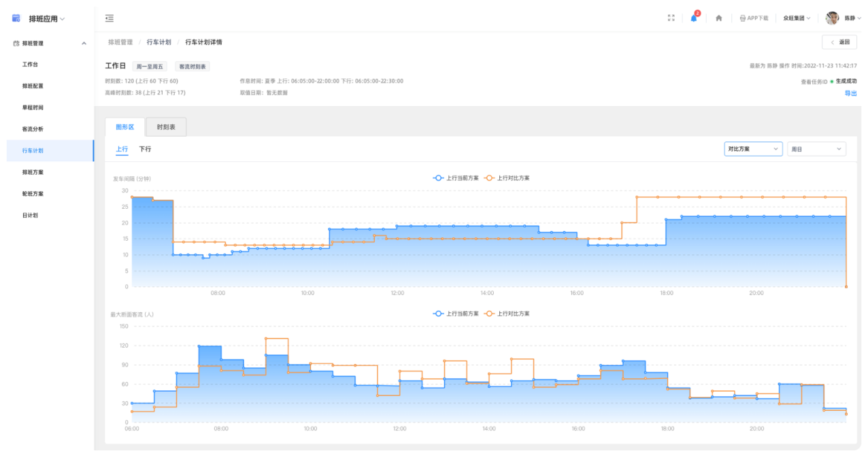Click the 返回 back button

point(839,42)
